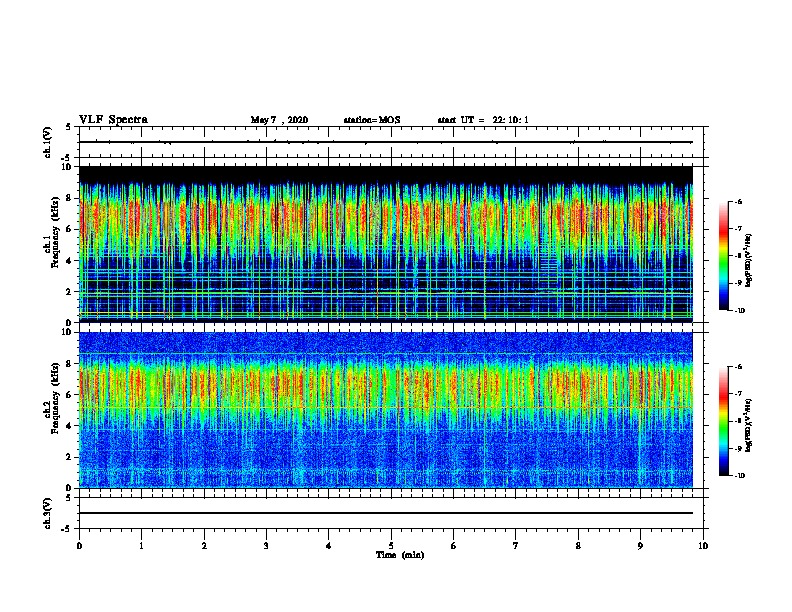The height and width of the screenshot is (612, 792).
Task: Click time axis tick label "0"
Action: 79,546
